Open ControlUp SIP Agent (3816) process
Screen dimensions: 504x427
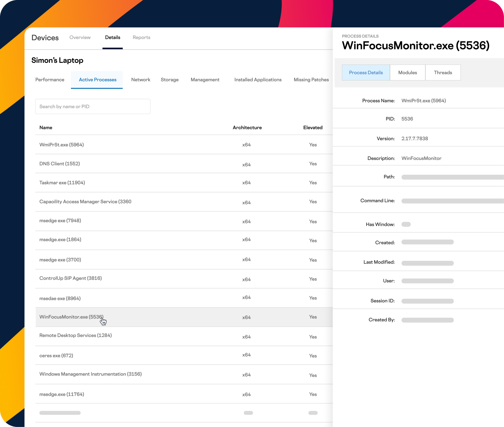pos(70,278)
